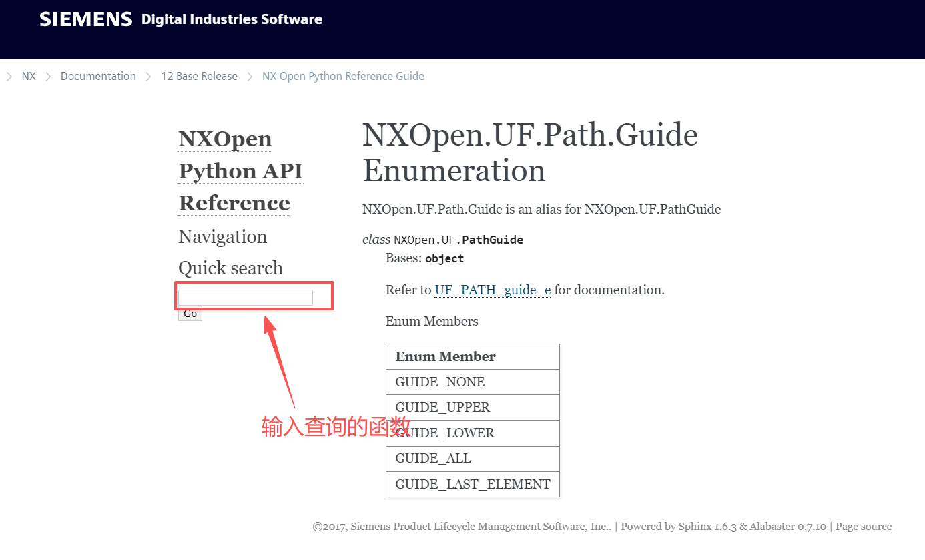Click the Sphinx 1.6.3 footer link
This screenshot has width=925, height=560.
(707, 526)
